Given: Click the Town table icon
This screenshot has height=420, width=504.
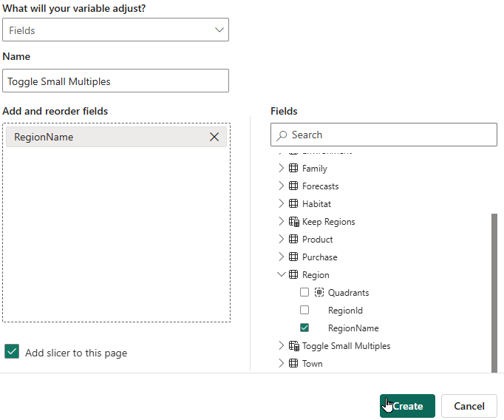Looking at the screenshot, I should pos(293,363).
